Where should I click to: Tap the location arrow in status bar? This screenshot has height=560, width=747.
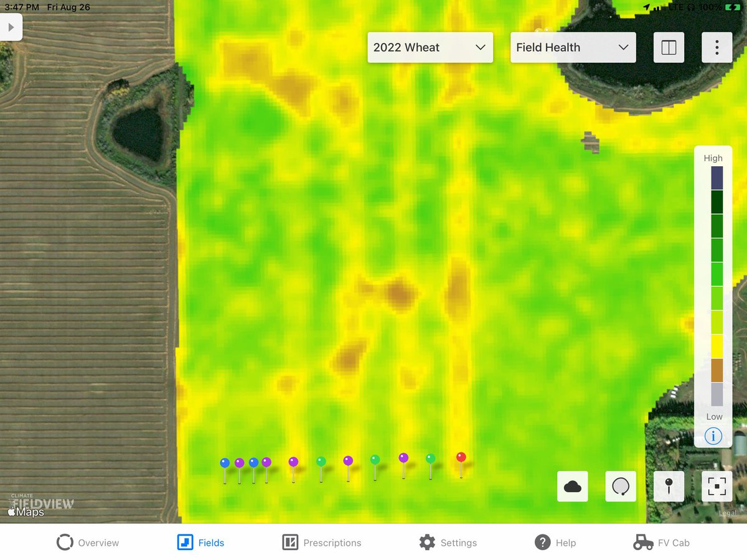pos(647,7)
